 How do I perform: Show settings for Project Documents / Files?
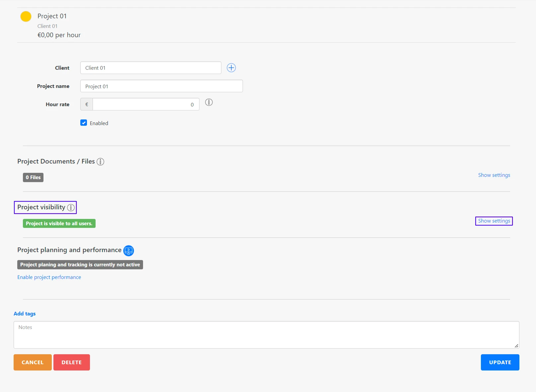click(x=494, y=175)
